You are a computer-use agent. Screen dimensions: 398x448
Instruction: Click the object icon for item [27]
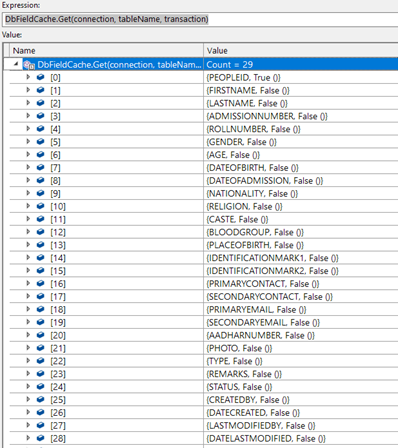click(40, 425)
